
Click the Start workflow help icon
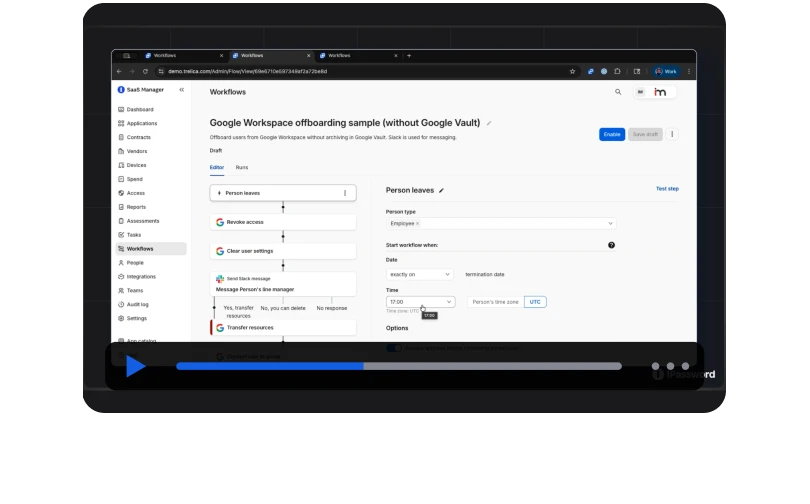tap(611, 245)
